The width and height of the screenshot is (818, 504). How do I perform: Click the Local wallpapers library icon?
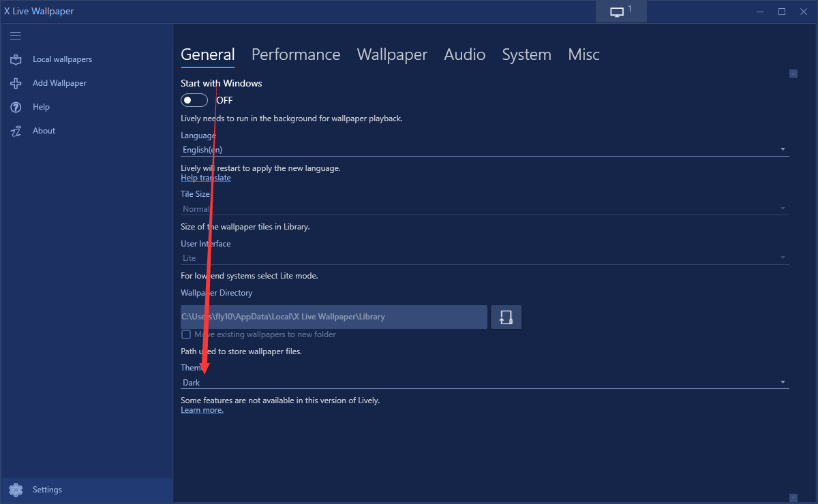16,59
